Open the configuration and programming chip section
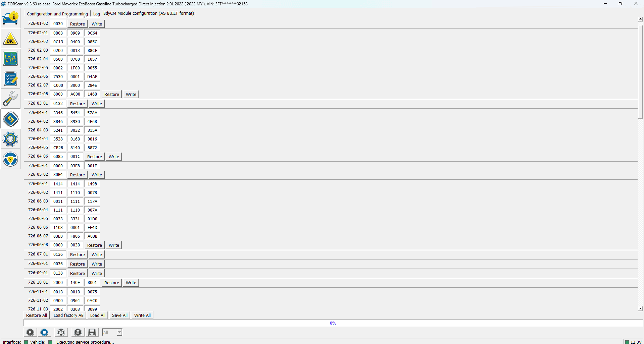 click(10, 119)
